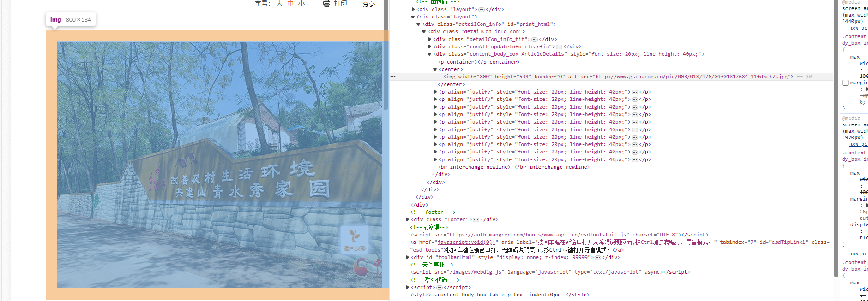Expand the first collapsed layout div
This screenshot has width=868, height=301.
coord(413,9)
